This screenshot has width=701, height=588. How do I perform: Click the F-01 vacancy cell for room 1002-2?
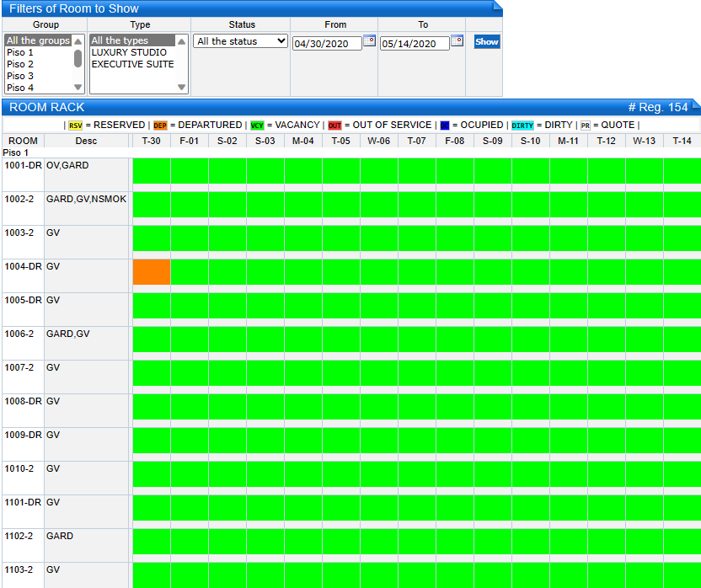(190, 205)
